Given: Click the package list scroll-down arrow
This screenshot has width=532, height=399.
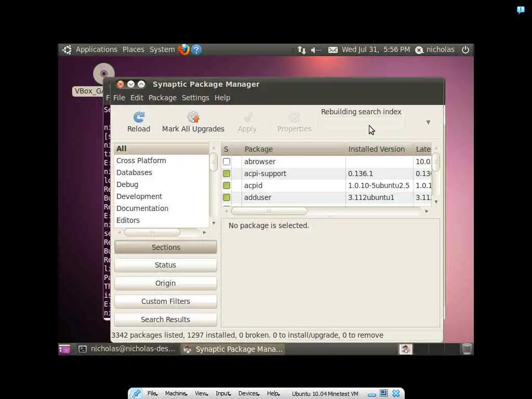Looking at the screenshot, I should tap(436, 202).
